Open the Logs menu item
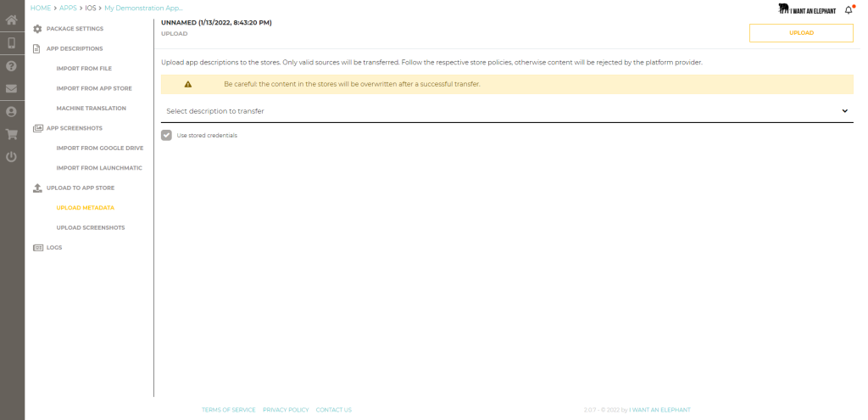868x420 pixels. coord(54,248)
